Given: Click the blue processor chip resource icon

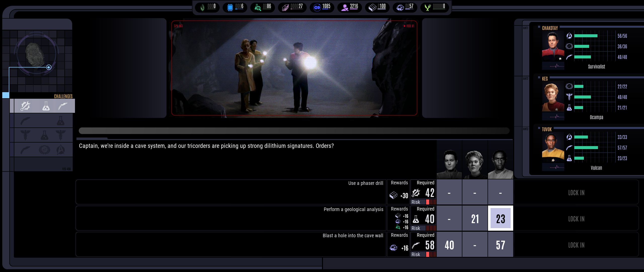Looking at the screenshot, I should (230, 8).
